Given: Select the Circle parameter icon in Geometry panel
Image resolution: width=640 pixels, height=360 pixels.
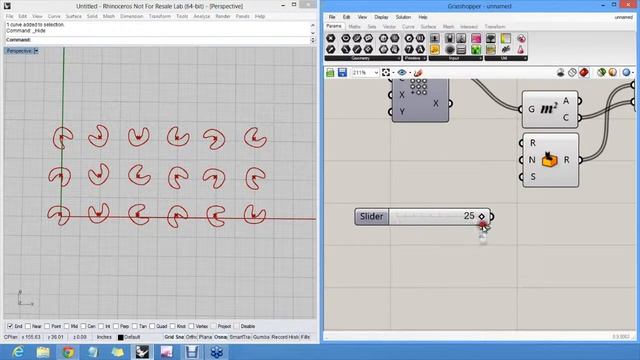Looking at the screenshot, I should tap(345, 38).
